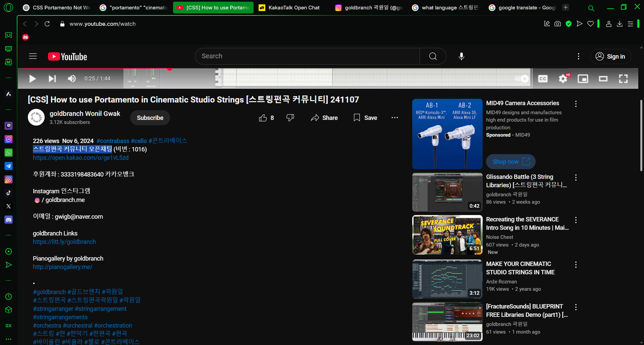This screenshot has width=644, height=345.
Task: Open options for MID49 Camera Accessories ad
Action: coord(576,104)
